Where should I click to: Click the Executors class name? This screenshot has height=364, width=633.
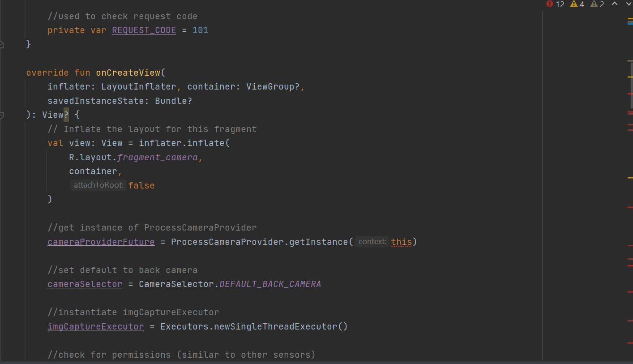click(184, 326)
